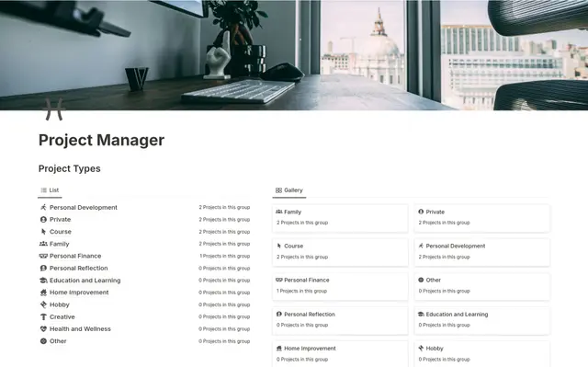Open the Personal Finance gallery card title
Image resolution: width=588 pixels, height=367 pixels.
pyautogui.click(x=307, y=280)
